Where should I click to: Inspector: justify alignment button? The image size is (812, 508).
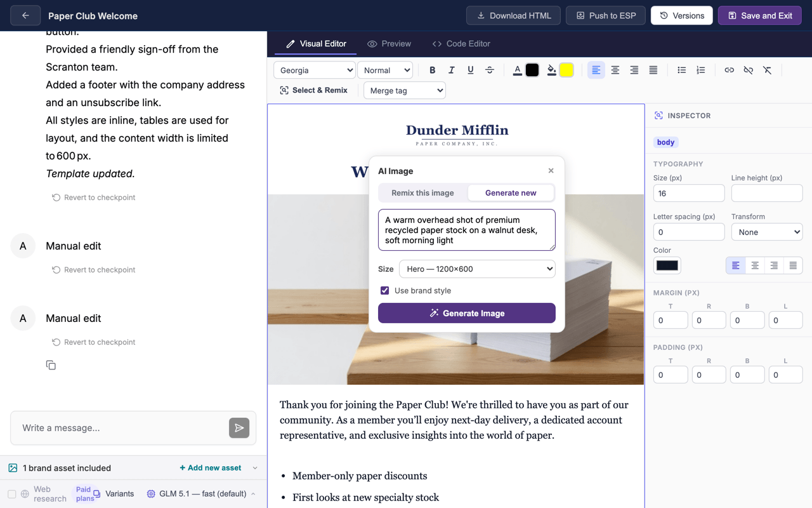793,265
